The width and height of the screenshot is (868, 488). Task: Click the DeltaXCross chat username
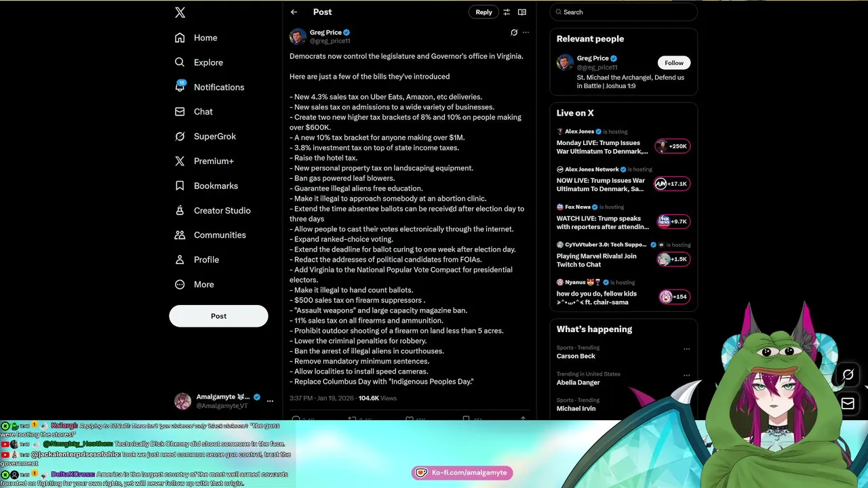73,474
